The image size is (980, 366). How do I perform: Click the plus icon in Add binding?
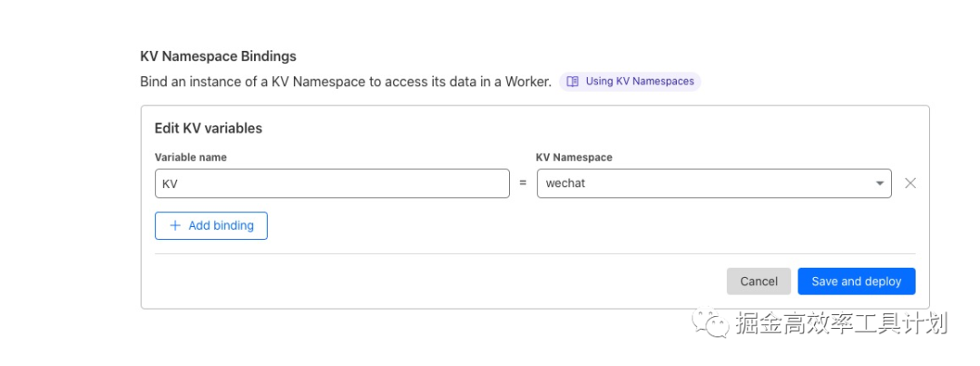point(175,226)
